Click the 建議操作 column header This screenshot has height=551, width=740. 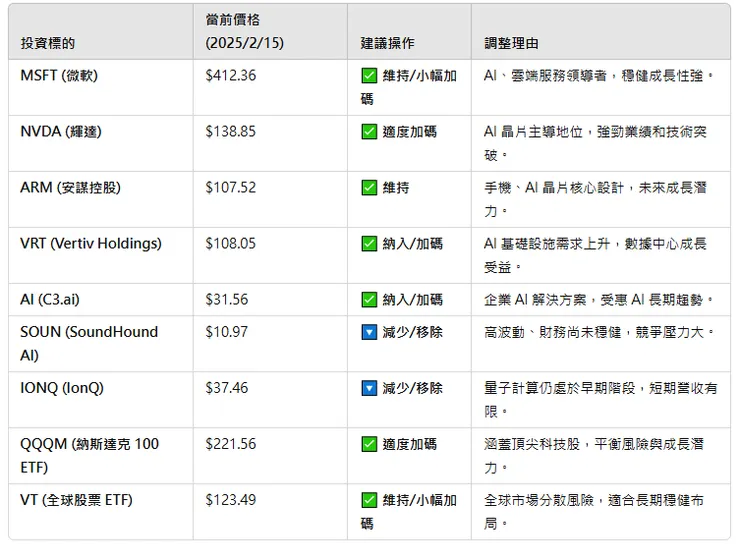coord(388,43)
